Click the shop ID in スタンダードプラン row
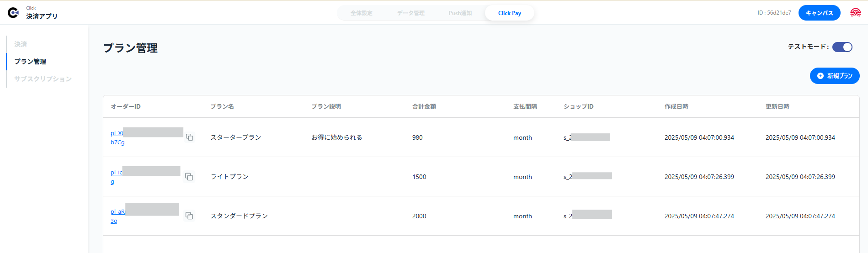 588,216
